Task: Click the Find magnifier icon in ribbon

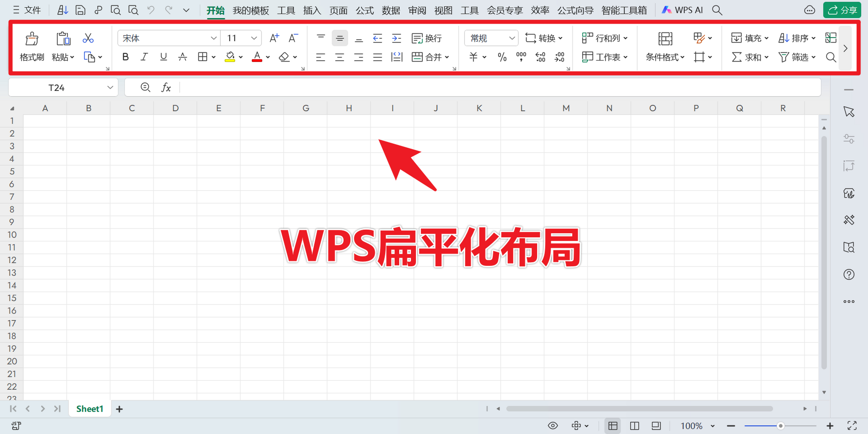Action: click(x=831, y=57)
